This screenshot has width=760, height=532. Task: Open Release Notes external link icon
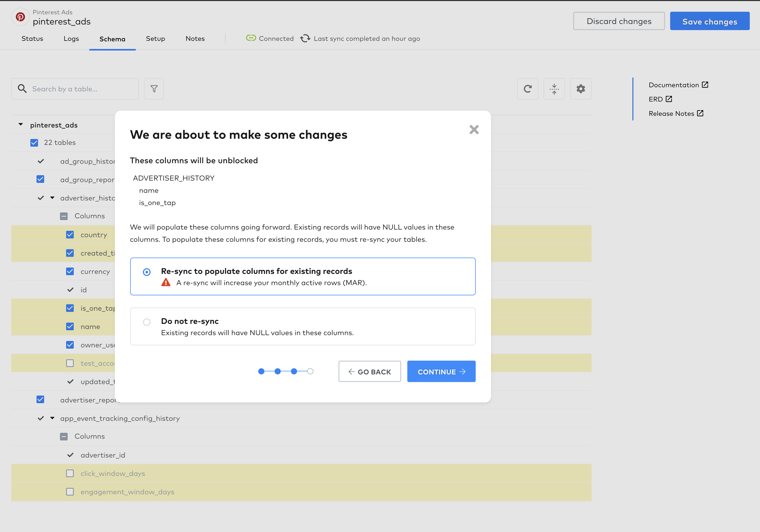tap(700, 113)
